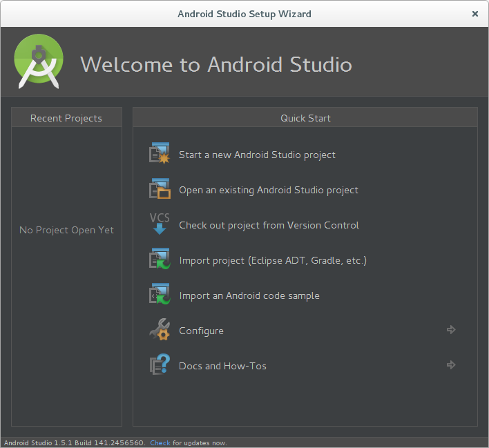Click the Configure wrench and gear icon
Viewport: 489px width, 448px height.
pyautogui.click(x=160, y=329)
